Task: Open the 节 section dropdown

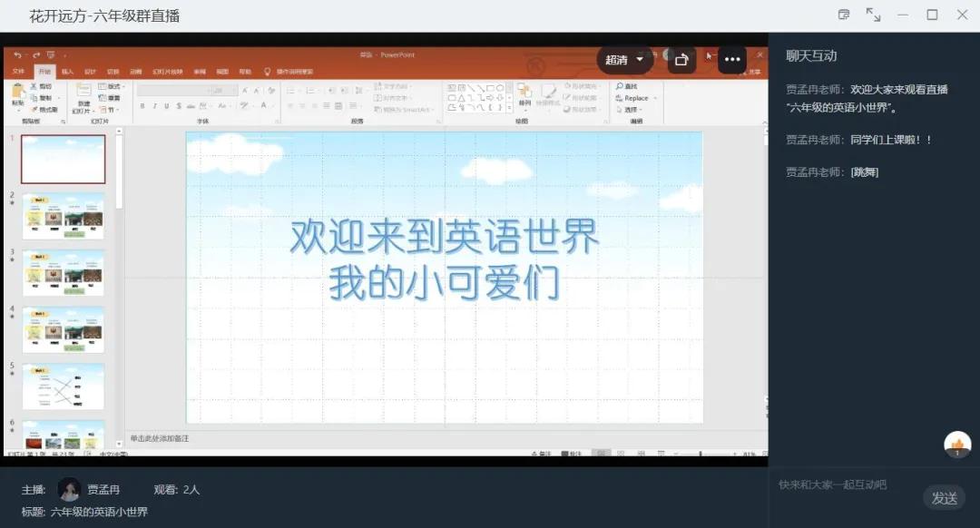Action: 108,110
